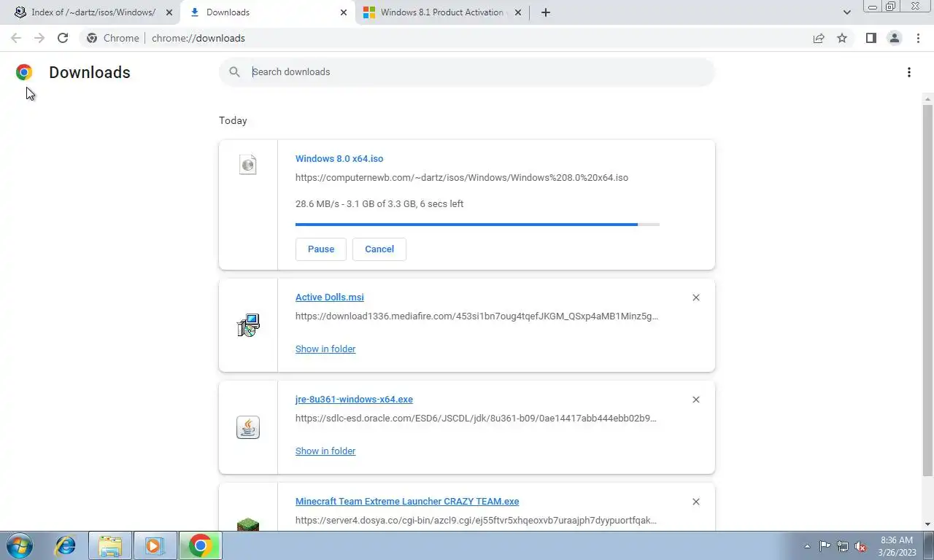Screen dimensions: 934x560
Task: Click the muted volume tray icon
Action: (x=860, y=546)
